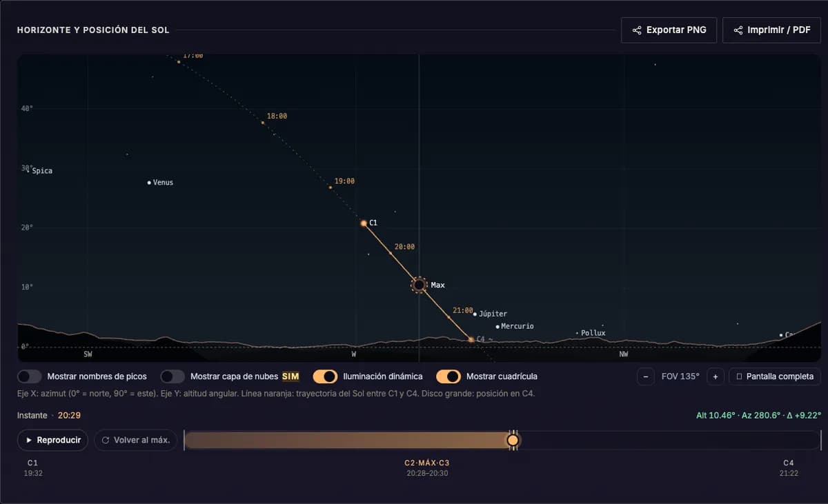828x504 pixels.
Task: Click the C1 contact marker on the Sun path
Action: tap(364, 223)
